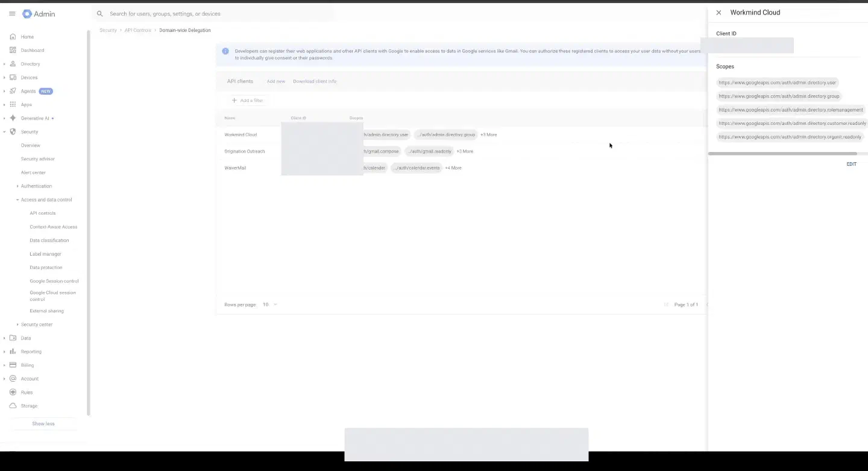This screenshot has width=868, height=471.
Task: Click Add new API client
Action: tap(276, 81)
